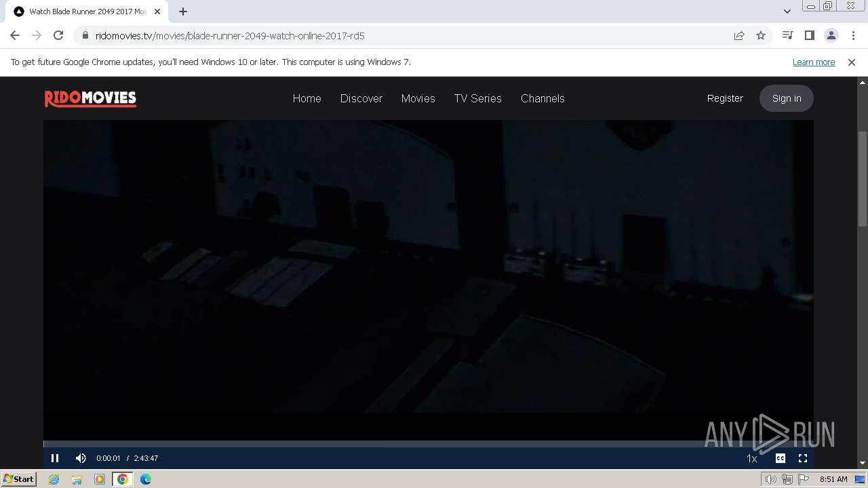This screenshot has height=488, width=868.
Task: Click the video progress bar
Action: click(x=429, y=444)
